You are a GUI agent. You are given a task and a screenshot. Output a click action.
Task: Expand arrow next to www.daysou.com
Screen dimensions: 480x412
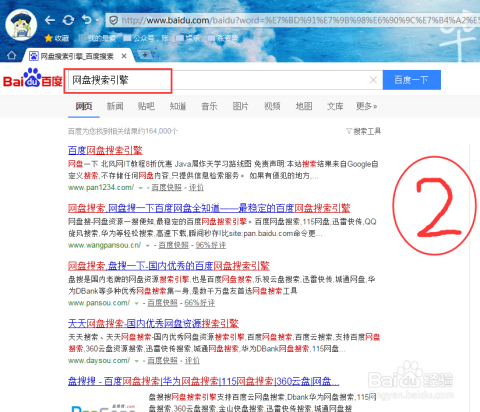pos(136,361)
